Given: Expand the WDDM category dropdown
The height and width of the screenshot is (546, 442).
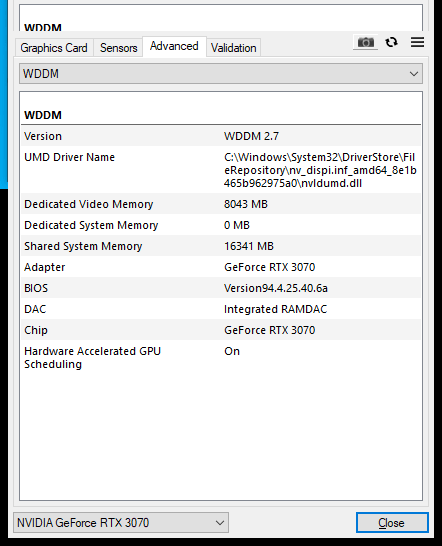Looking at the screenshot, I should tap(221, 73).
